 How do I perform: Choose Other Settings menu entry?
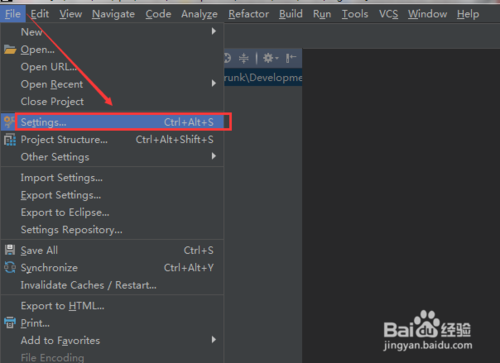click(112, 157)
